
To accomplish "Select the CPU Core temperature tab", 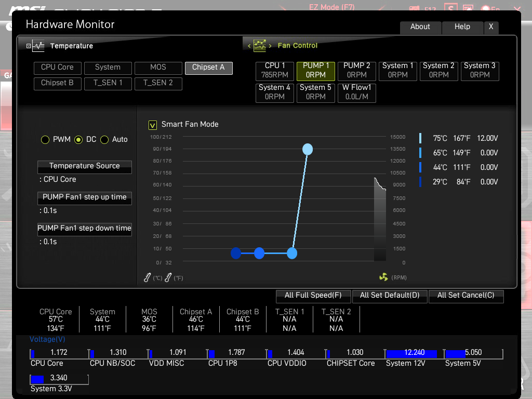I will tap(57, 68).
